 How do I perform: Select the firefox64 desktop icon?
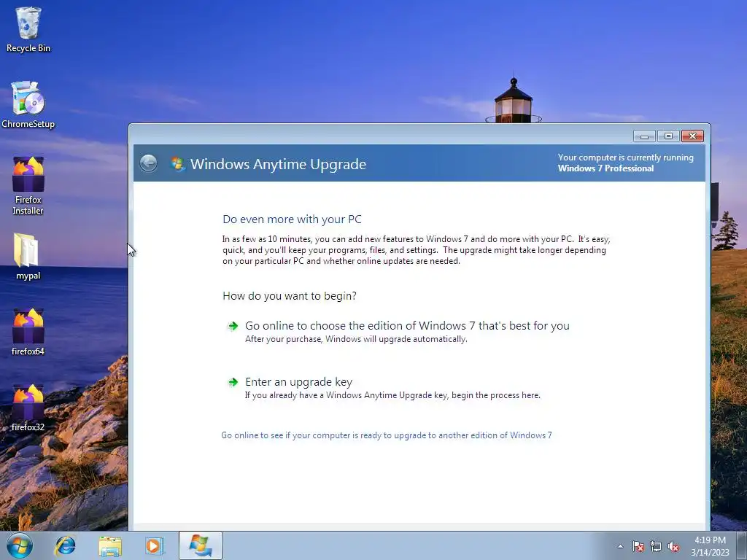point(28,332)
